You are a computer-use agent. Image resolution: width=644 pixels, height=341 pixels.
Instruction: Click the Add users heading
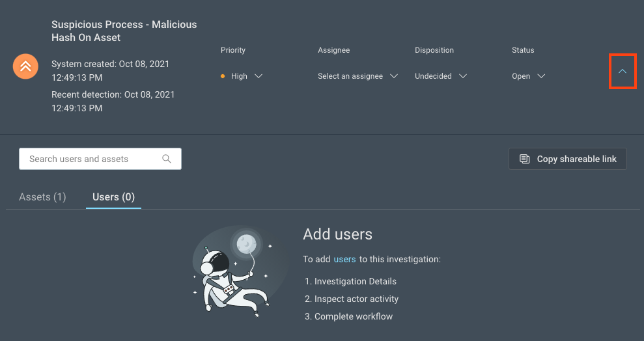pyautogui.click(x=337, y=234)
